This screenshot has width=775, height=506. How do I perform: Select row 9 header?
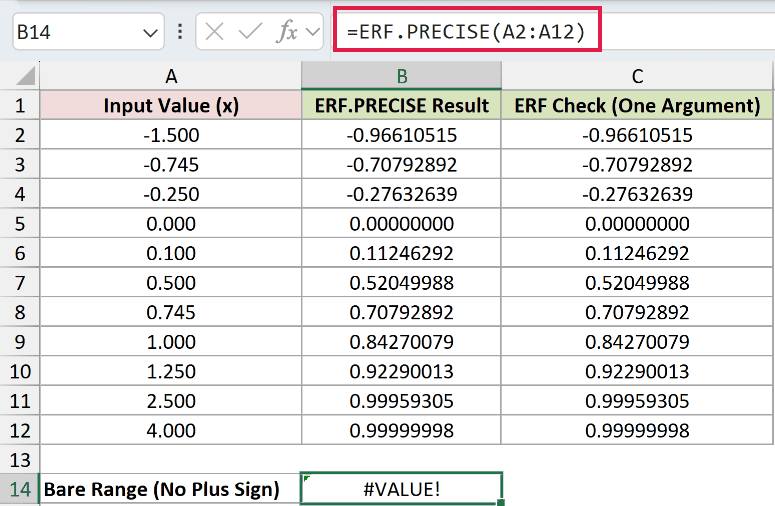coord(20,341)
